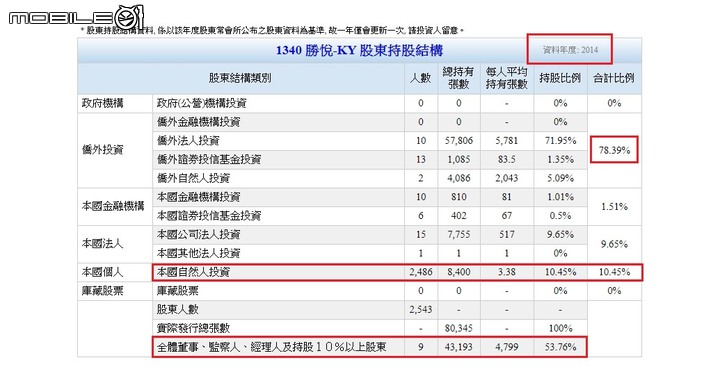Select the 庫藏股票 category cell on the left

click(102, 291)
